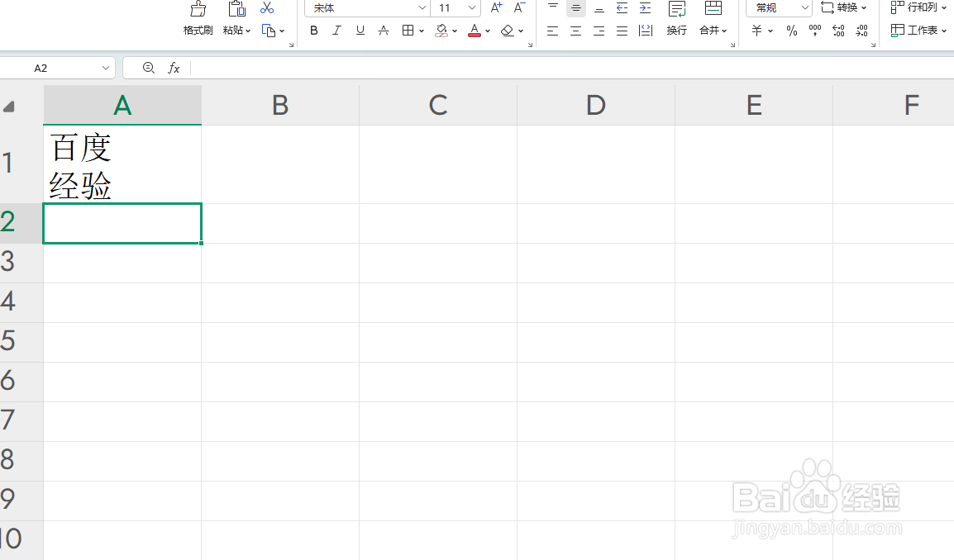Image resolution: width=954 pixels, height=560 pixels.
Task: Select cell A1 containing 百度经验
Action: tap(122, 164)
